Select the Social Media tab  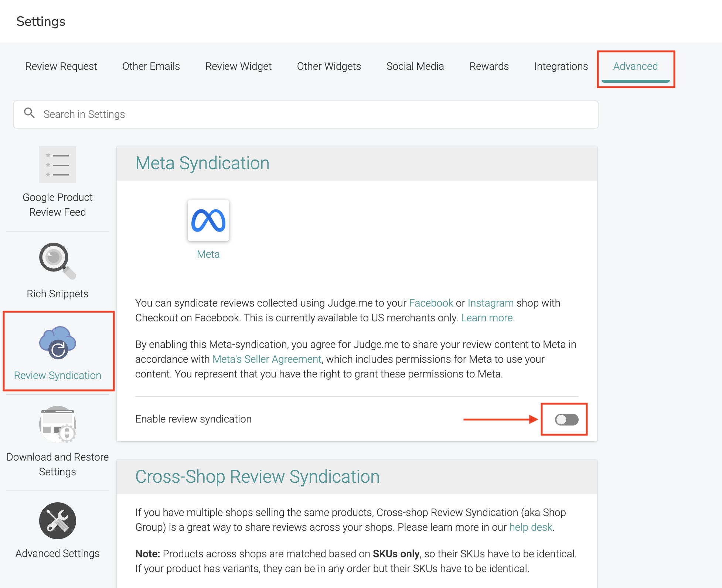415,66
